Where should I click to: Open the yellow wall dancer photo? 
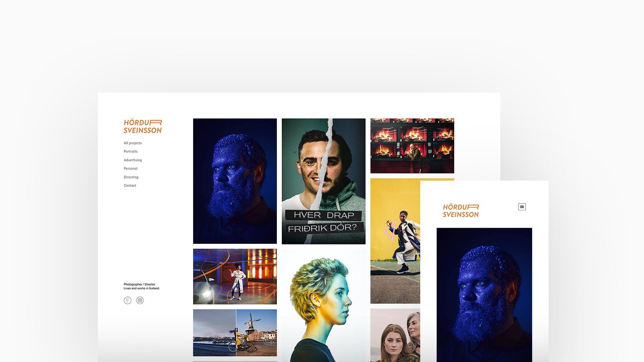pos(395,241)
